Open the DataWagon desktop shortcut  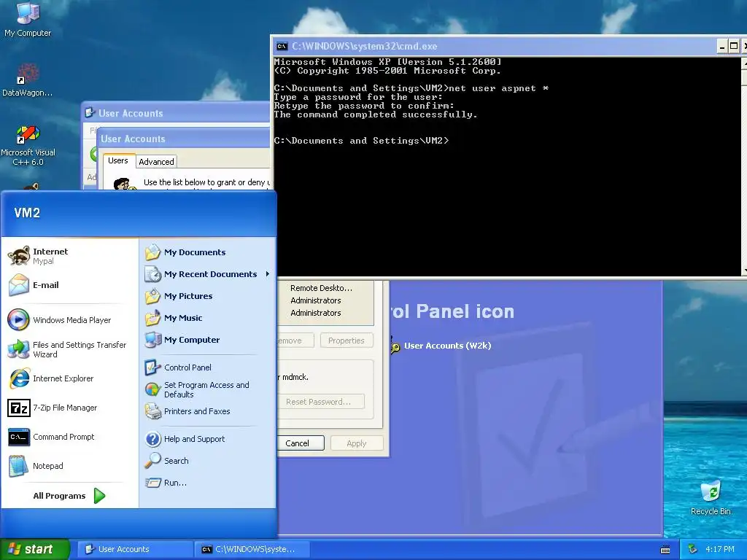(28, 79)
